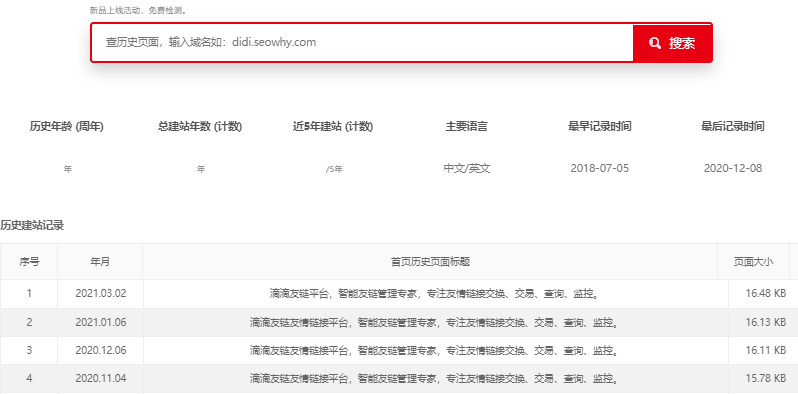Click the red 搜索 search button
Image resolution: width=798 pixels, height=394 pixels.
point(672,43)
